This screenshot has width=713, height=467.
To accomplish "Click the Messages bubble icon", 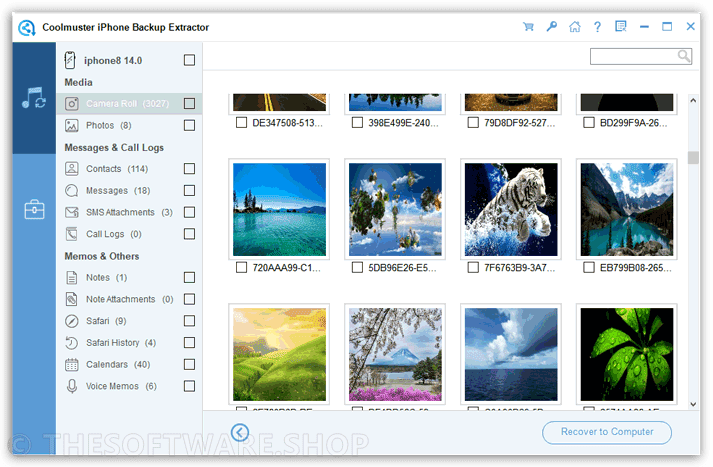I will click(71, 191).
